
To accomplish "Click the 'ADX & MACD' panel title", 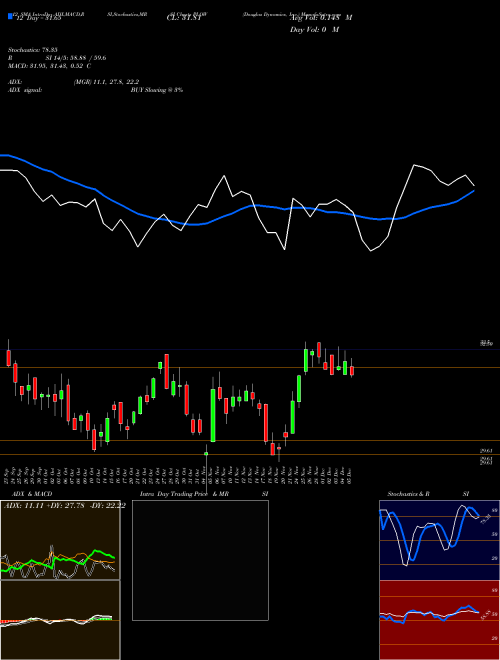I will 32,494.
